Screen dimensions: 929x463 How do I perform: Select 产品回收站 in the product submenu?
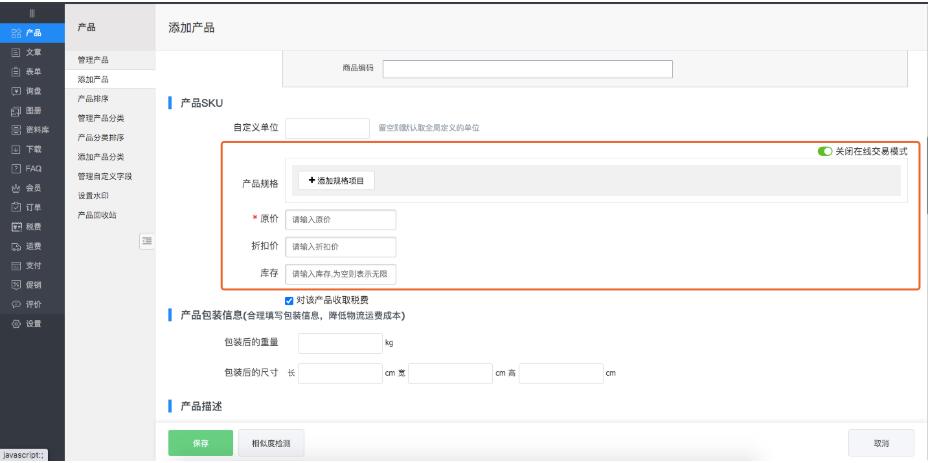click(x=97, y=215)
